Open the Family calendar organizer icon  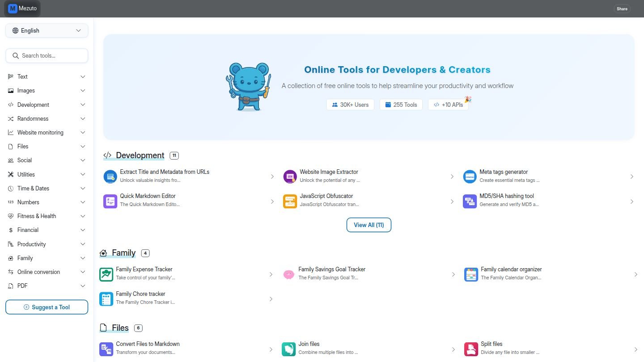tap(471, 274)
